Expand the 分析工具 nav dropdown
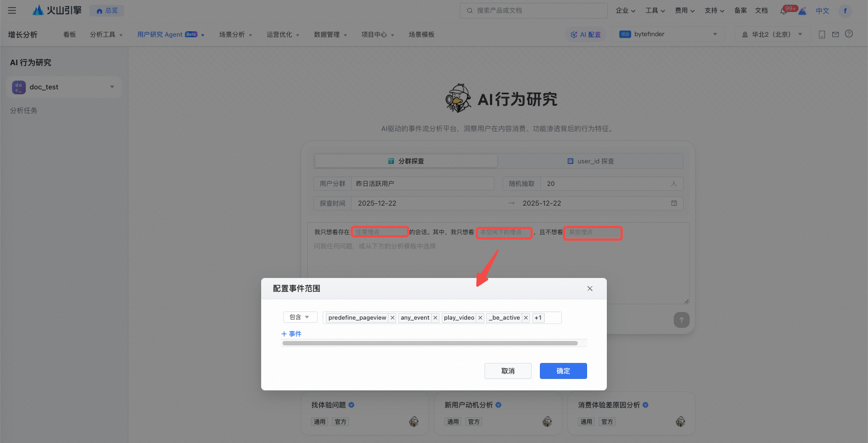Screen dimensions: 868x443 click(106, 35)
